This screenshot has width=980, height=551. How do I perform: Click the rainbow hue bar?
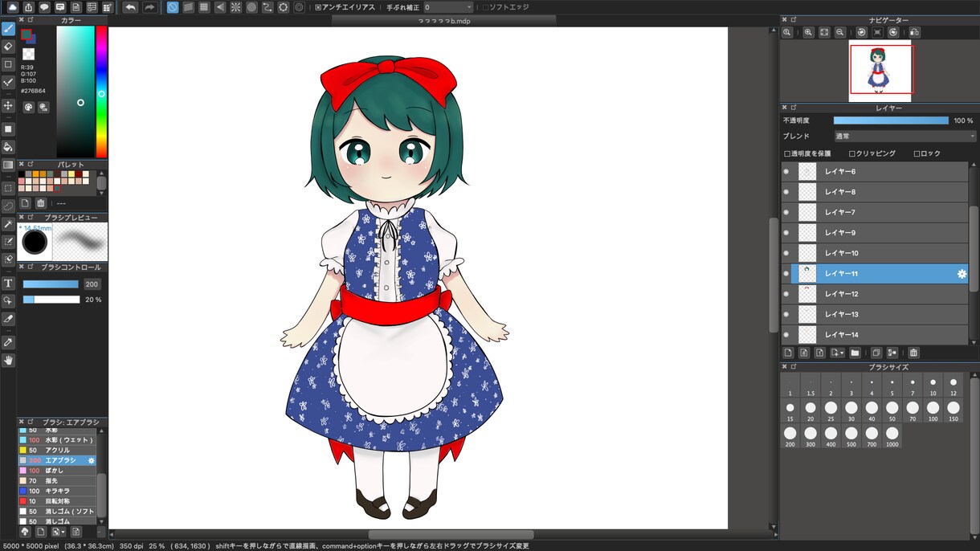coord(101,92)
